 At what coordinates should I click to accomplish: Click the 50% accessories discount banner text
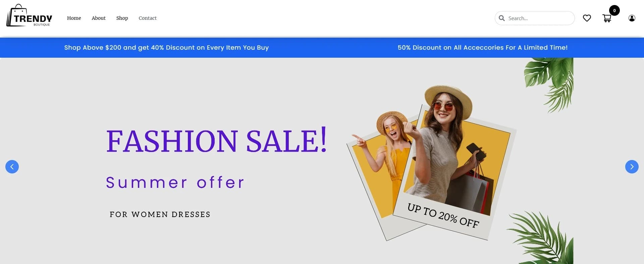coord(482,48)
